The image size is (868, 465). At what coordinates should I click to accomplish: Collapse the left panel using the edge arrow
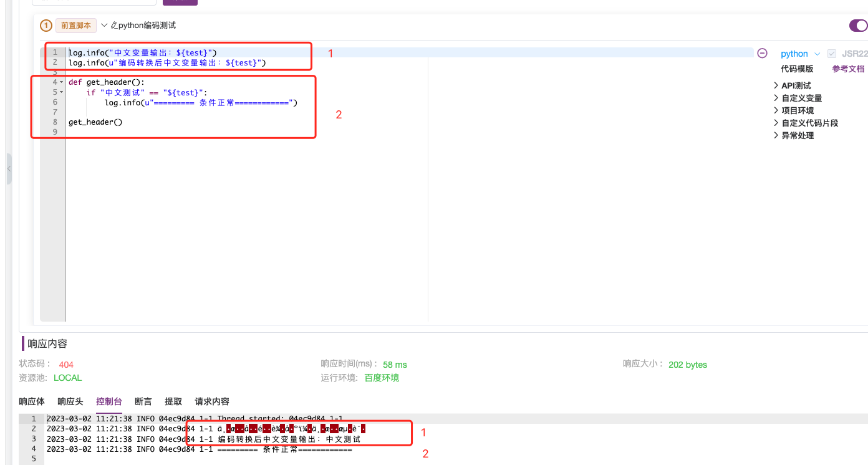coord(9,168)
